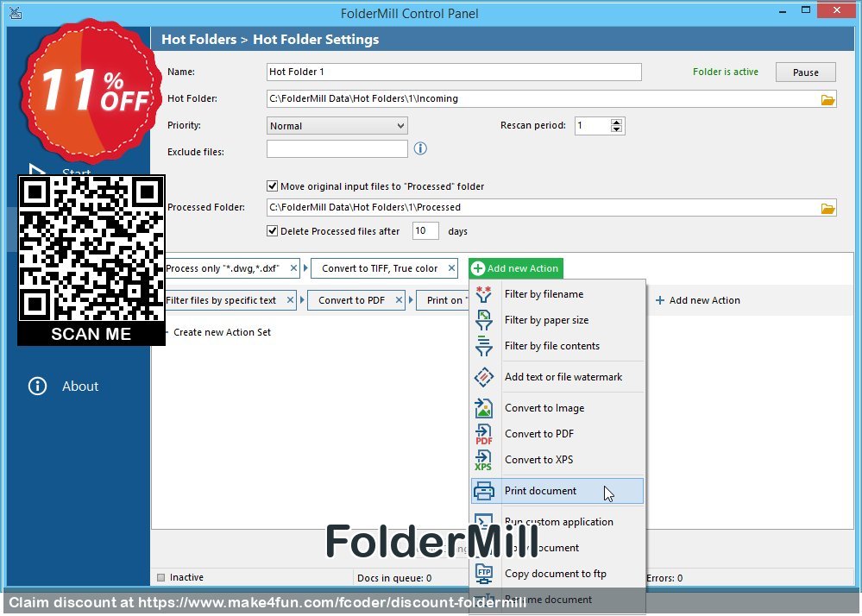Screen dimensions: 862x616
Task: Click the Inactive status indicator
Action: pyautogui.click(x=180, y=577)
